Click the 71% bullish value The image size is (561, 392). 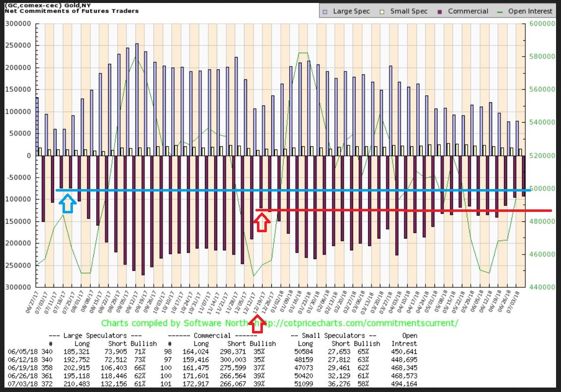click(140, 351)
